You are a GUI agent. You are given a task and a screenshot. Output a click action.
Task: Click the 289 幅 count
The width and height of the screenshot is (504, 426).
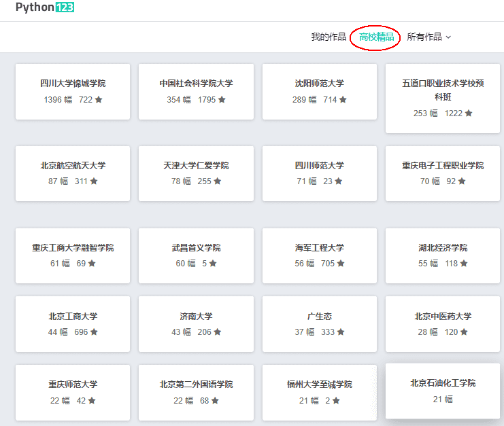pos(305,100)
